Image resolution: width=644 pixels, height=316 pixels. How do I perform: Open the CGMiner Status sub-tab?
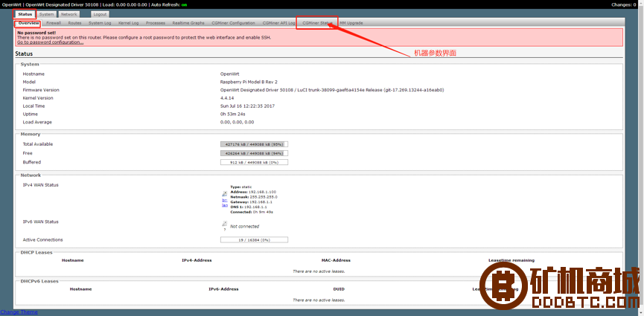(x=317, y=23)
